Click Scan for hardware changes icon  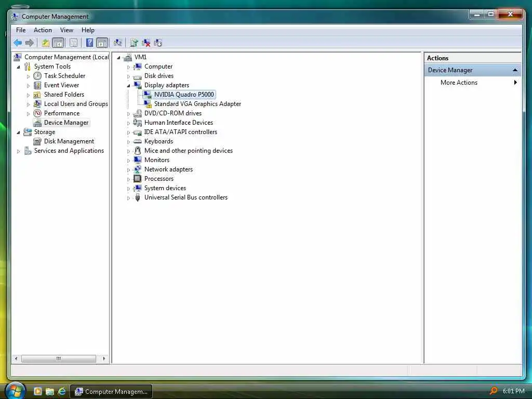118,43
